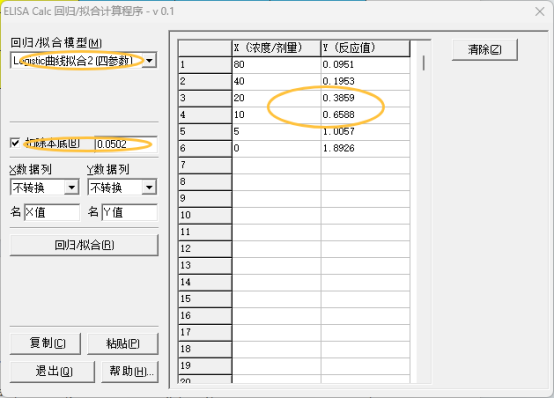The width and height of the screenshot is (554, 398).
Task: Click row header 10
Action: 205,215
